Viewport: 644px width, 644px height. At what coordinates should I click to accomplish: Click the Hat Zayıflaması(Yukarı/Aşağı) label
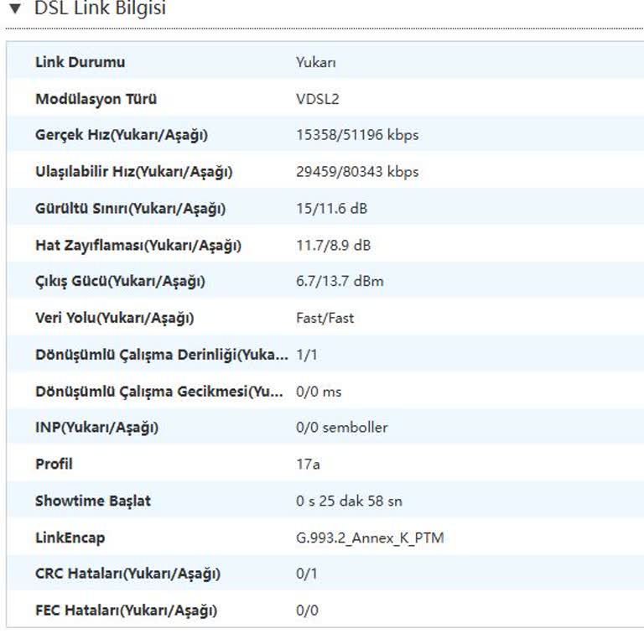138,246
